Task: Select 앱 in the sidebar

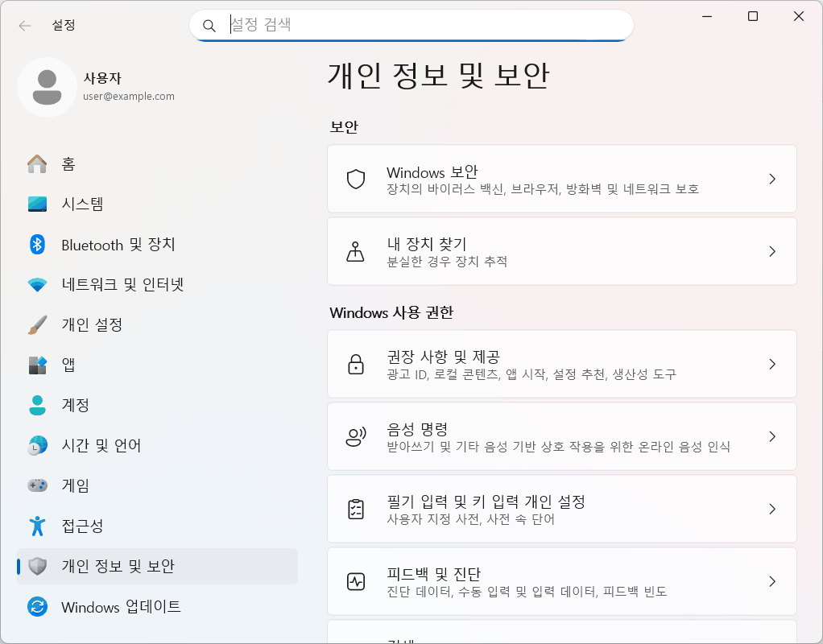Action: [x=157, y=365]
